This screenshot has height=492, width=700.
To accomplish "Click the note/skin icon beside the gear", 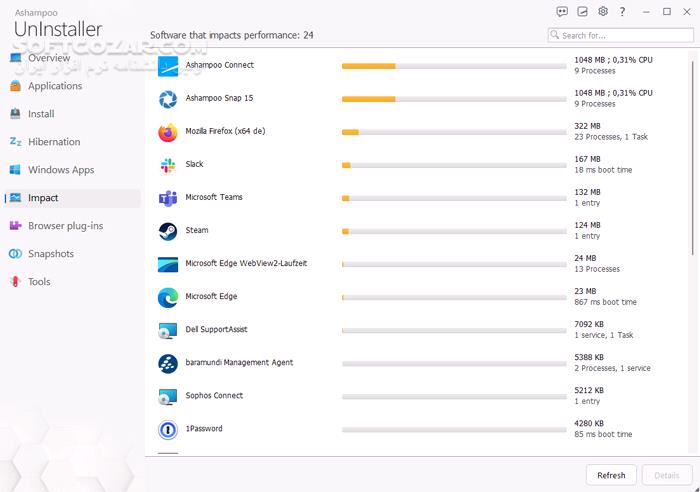I will 582,12.
